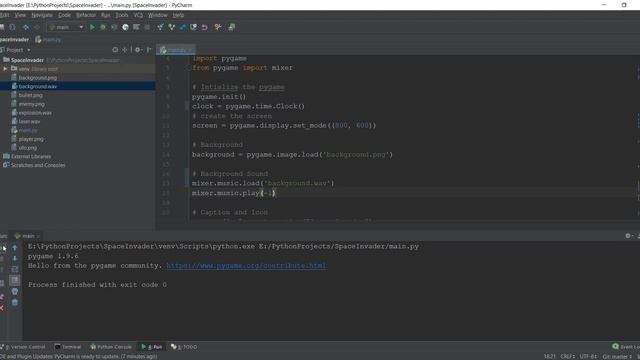
Task: Click the VCS commit checkmark icon
Action: [171, 27]
